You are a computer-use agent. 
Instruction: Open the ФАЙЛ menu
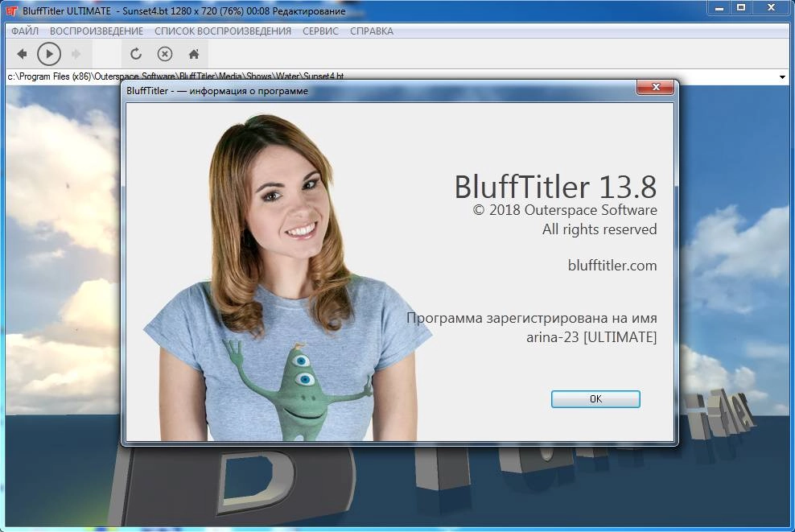tap(25, 31)
